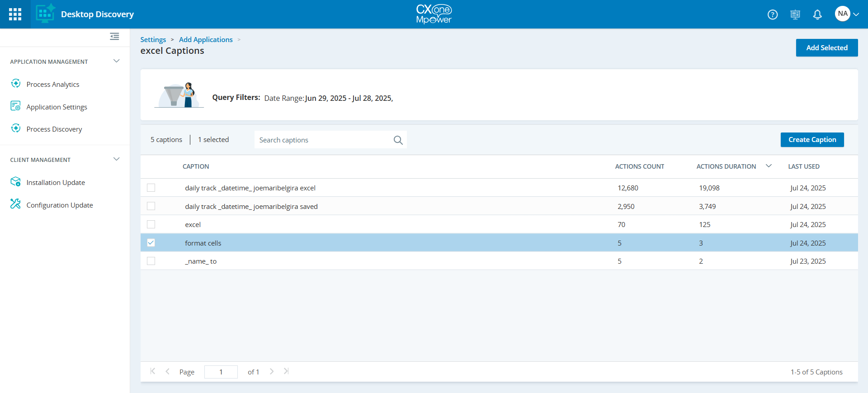Collapse the sidebar using the menu icon
This screenshot has height=393, width=868.
(114, 37)
